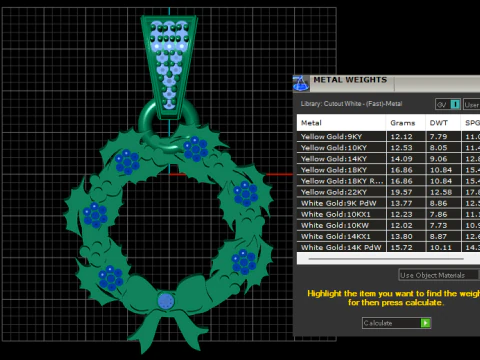Click the 12.53 grams value
Screen dimensions: 480x360
(401, 148)
